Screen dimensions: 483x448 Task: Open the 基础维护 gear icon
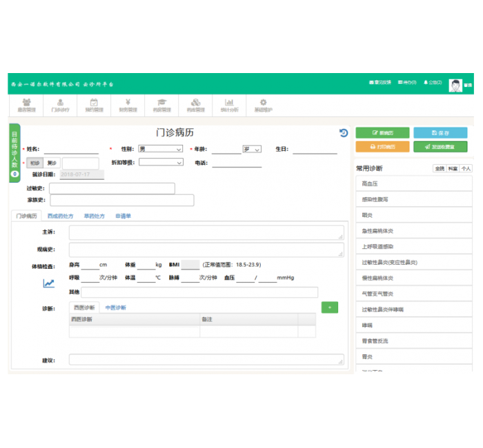click(263, 105)
